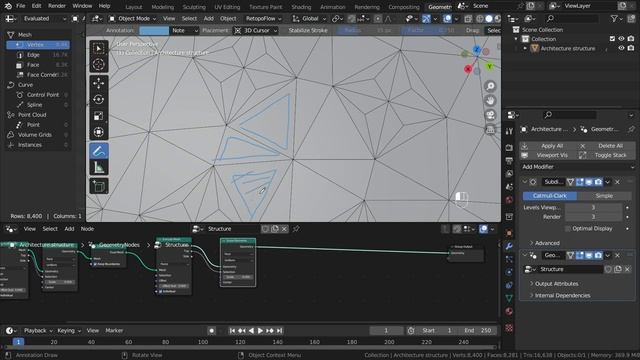Click the End frame field
Viewport: 640px width, 360px height.
click(x=478, y=331)
